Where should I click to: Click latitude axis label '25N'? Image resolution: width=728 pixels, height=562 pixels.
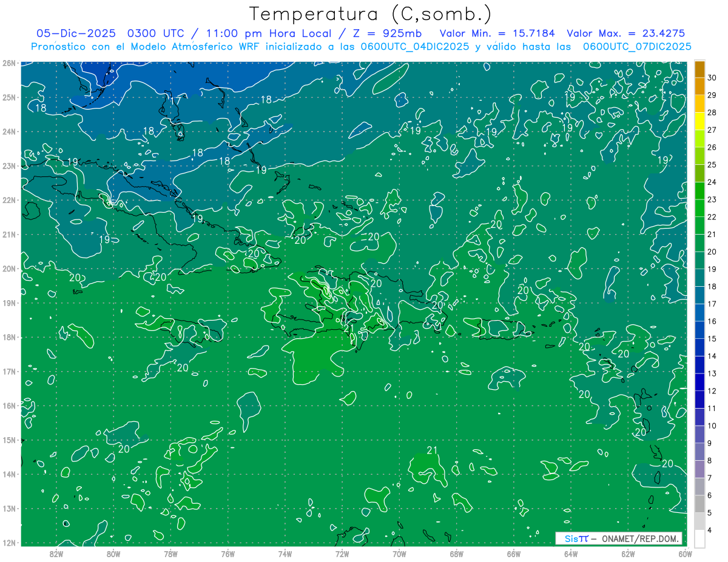pyautogui.click(x=8, y=97)
